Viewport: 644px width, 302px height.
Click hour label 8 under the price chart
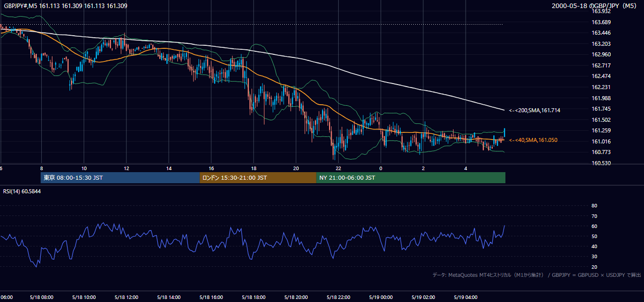(41, 169)
